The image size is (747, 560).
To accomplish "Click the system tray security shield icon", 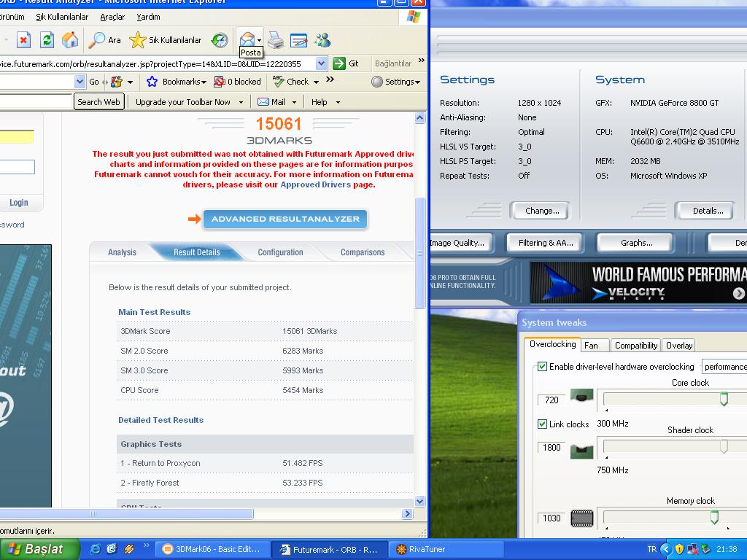I will [x=679, y=549].
